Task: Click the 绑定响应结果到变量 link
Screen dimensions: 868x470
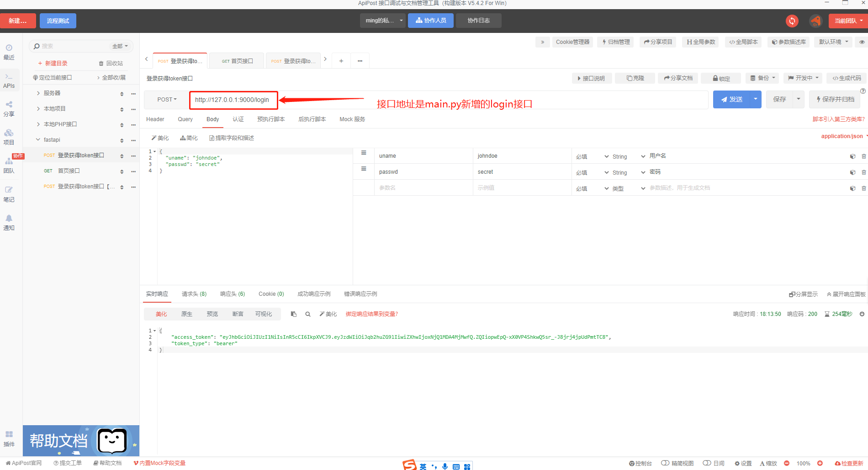Action: [372, 314]
